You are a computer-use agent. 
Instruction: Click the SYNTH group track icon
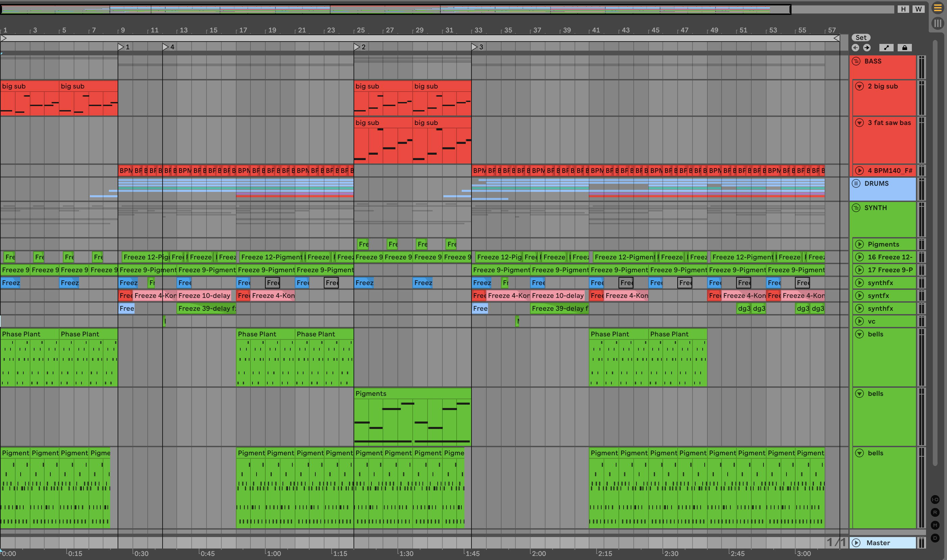click(x=856, y=208)
